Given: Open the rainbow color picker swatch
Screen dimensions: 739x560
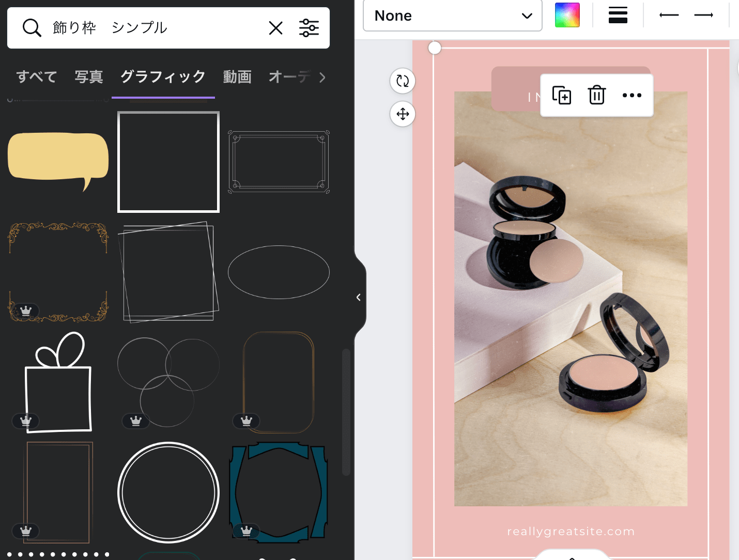Looking at the screenshot, I should click(567, 15).
